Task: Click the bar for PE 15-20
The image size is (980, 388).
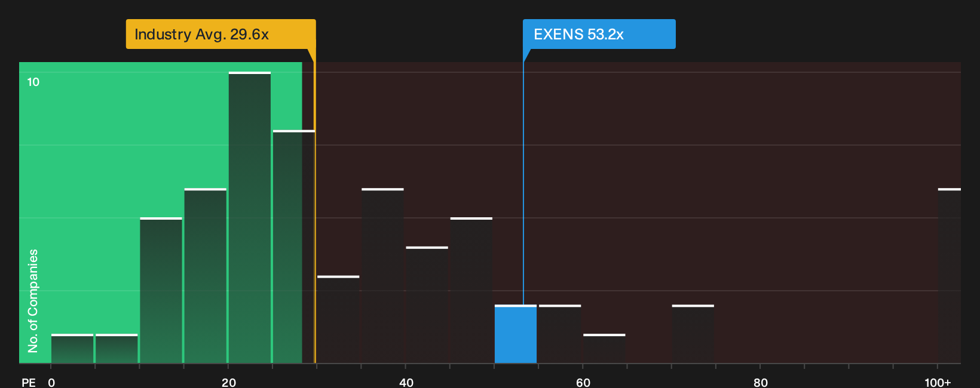Action: point(206,276)
